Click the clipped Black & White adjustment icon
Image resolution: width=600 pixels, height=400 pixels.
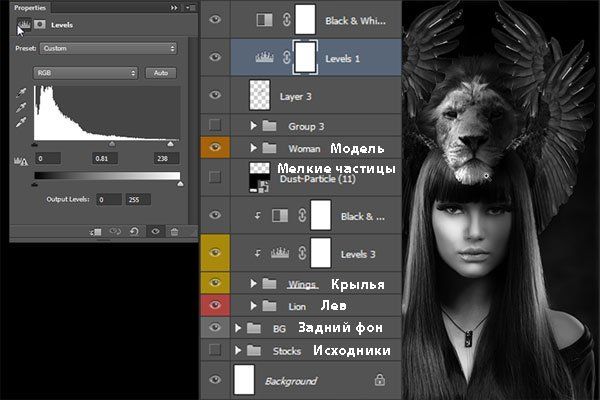280,216
